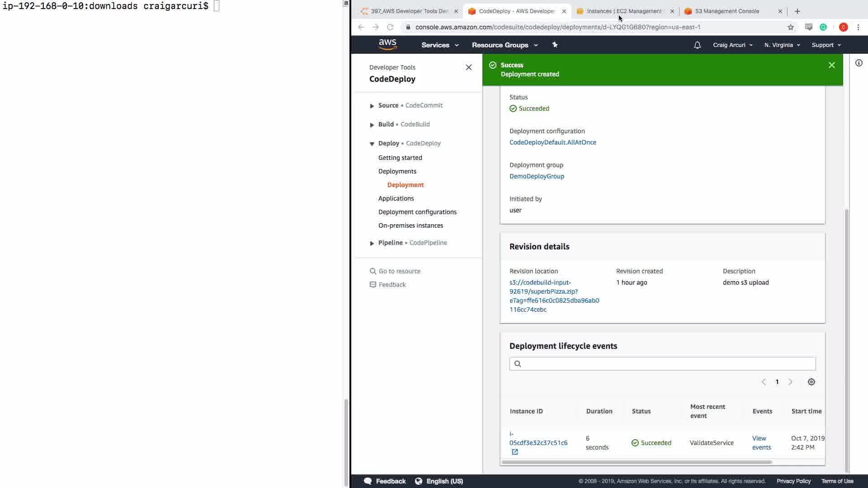Viewport: 868px width, 488px height.
Task: Open CodeDeployDefault.AllAtOnce configuration link
Action: point(552,142)
